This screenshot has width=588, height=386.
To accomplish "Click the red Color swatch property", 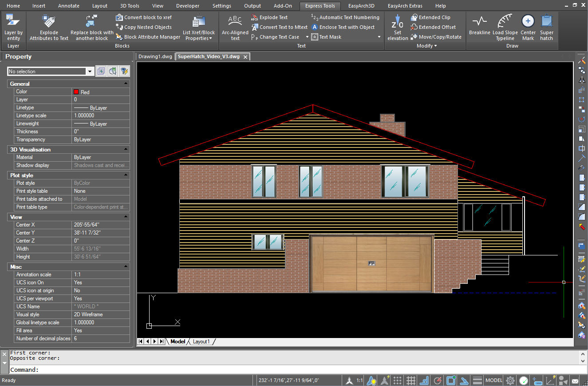I will click(x=76, y=92).
